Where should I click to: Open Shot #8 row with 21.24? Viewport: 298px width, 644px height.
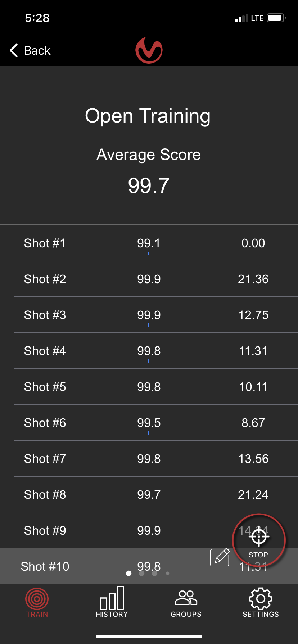pyautogui.click(x=156, y=494)
